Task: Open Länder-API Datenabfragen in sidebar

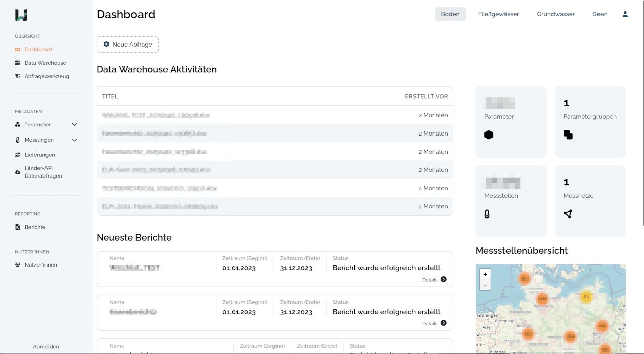Action: pos(43,172)
